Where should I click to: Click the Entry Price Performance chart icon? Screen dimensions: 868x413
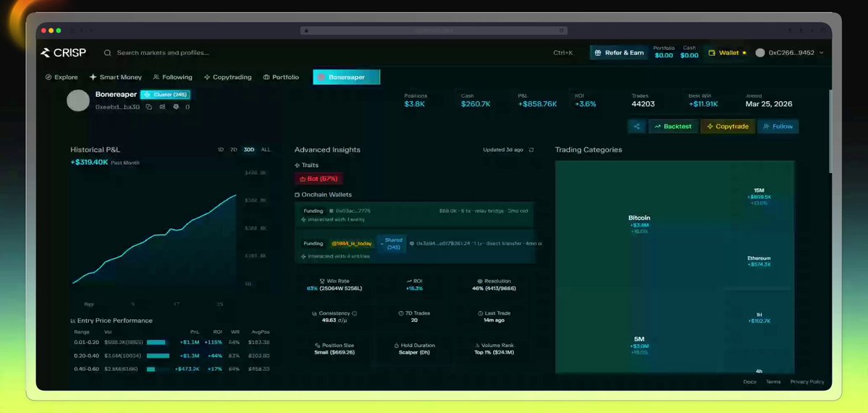(x=73, y=320)
